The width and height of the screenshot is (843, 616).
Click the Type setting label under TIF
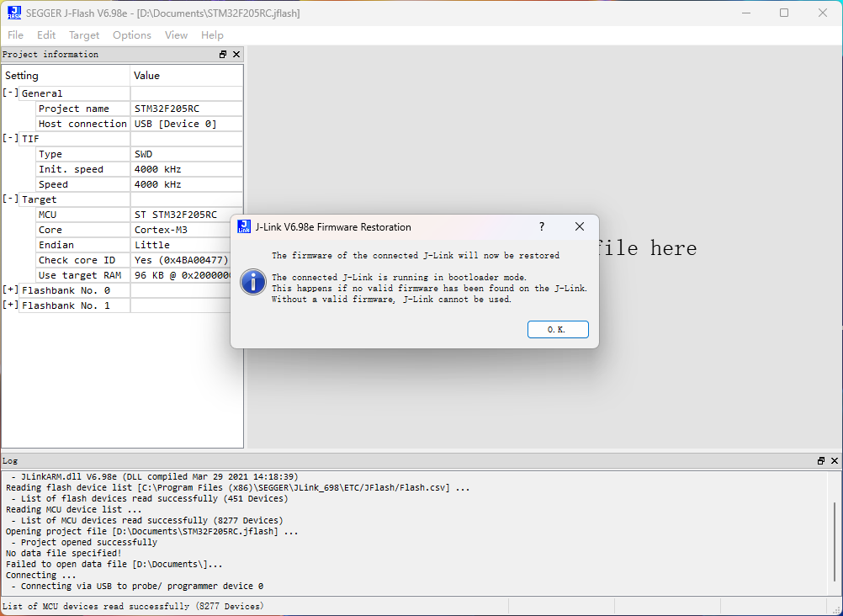50,154
